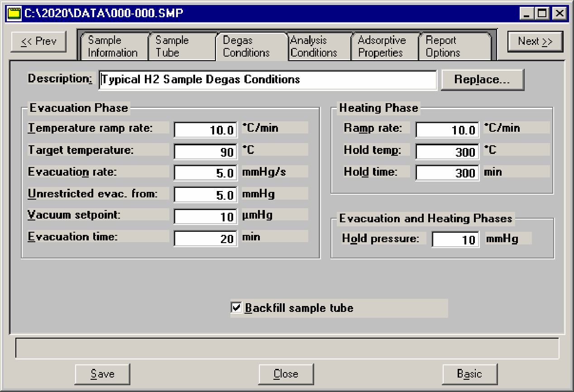Maximize the window from the title bar

point(541,14)
